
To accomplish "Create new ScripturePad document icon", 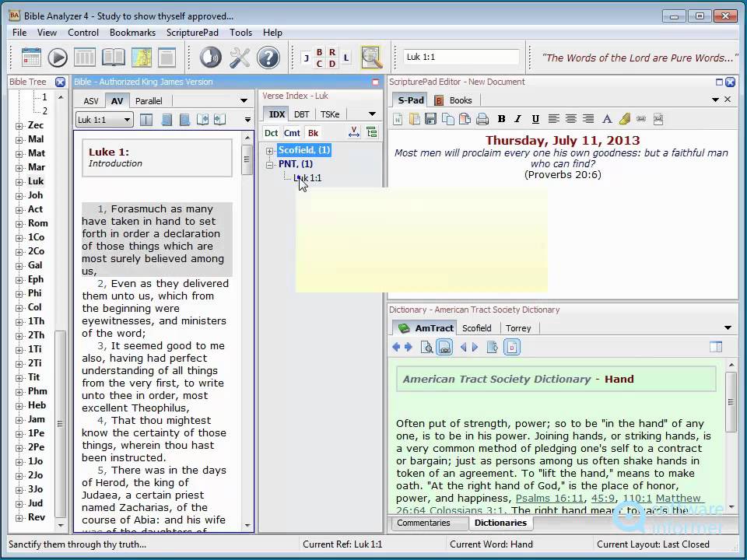I will point(398,119).
